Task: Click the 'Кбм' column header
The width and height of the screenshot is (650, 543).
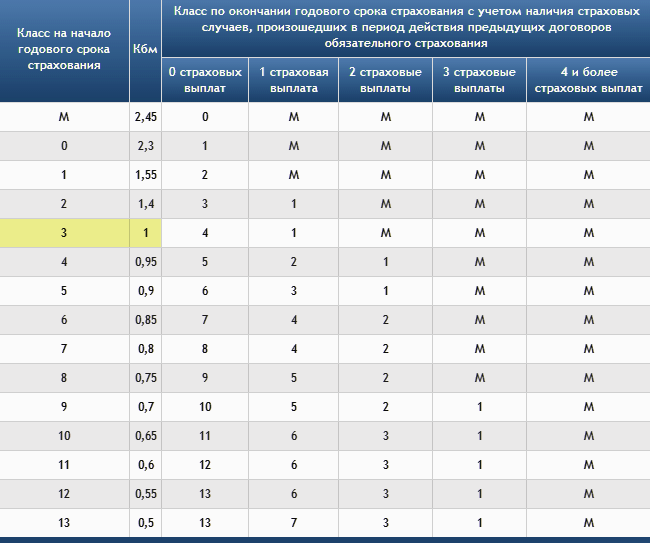Action: [x=145, y=49]
